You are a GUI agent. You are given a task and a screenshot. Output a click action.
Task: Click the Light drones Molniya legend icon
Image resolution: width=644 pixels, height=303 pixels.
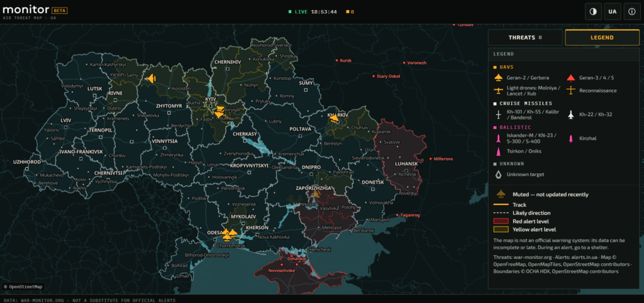[499, 91]
